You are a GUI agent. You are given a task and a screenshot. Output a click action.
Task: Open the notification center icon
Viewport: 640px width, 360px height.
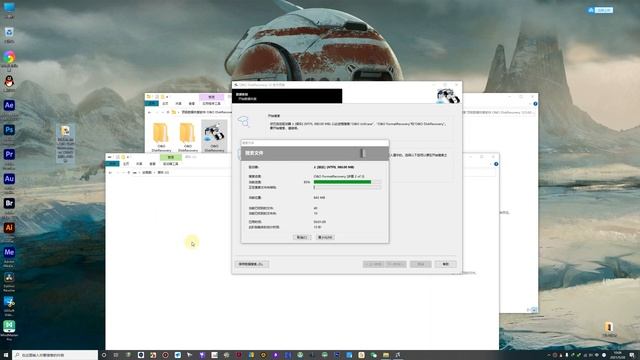(x=632, y=355)
